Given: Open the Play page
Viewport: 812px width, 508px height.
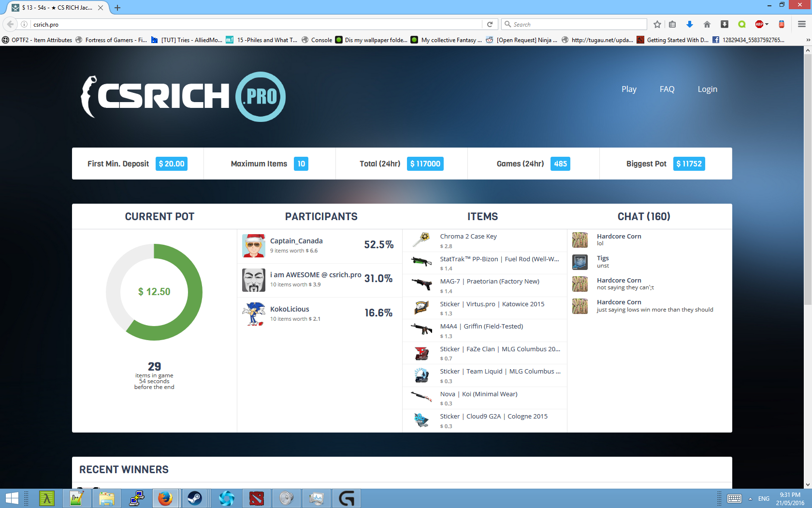Looking at the screenshot, I should pyautogui.click(x=629, y=89).
